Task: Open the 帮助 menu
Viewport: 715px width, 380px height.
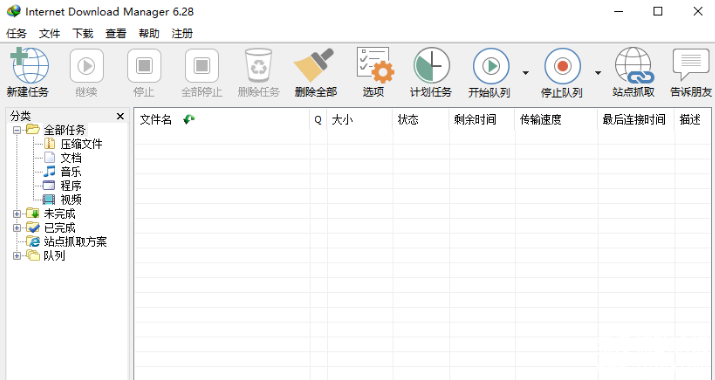Action: coord(149,33)
